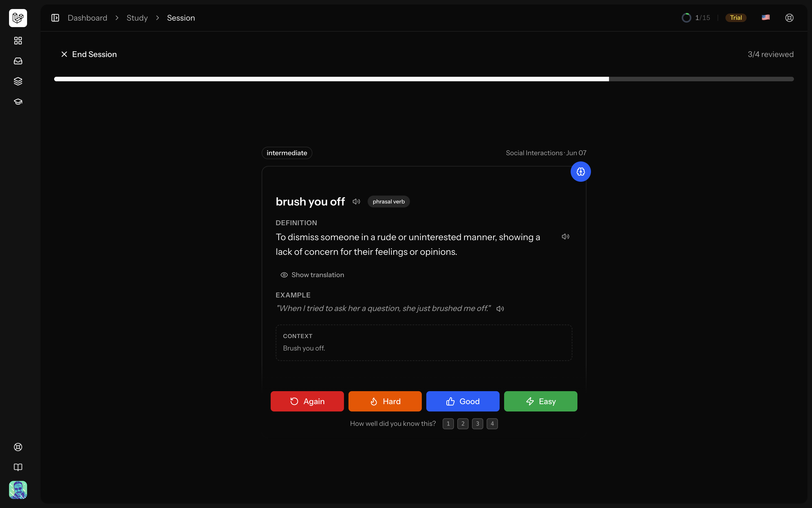Image resolution: width=812 pixels, height=508 pixels.
Task: Rate the card Good
Action: point(463,401)
